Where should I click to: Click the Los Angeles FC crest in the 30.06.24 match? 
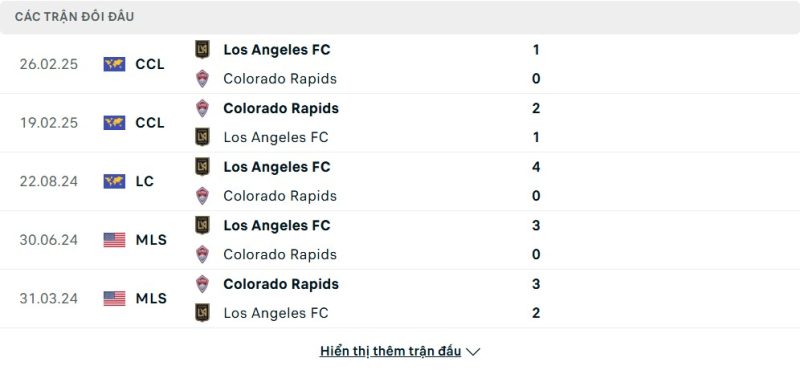click(x=203, y=225)
